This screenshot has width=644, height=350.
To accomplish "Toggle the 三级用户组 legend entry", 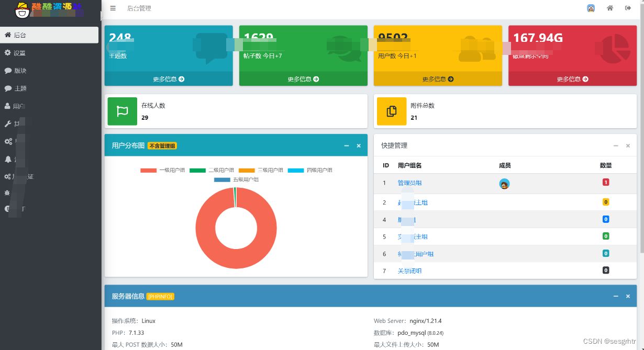I will click(x=261, y=170).
